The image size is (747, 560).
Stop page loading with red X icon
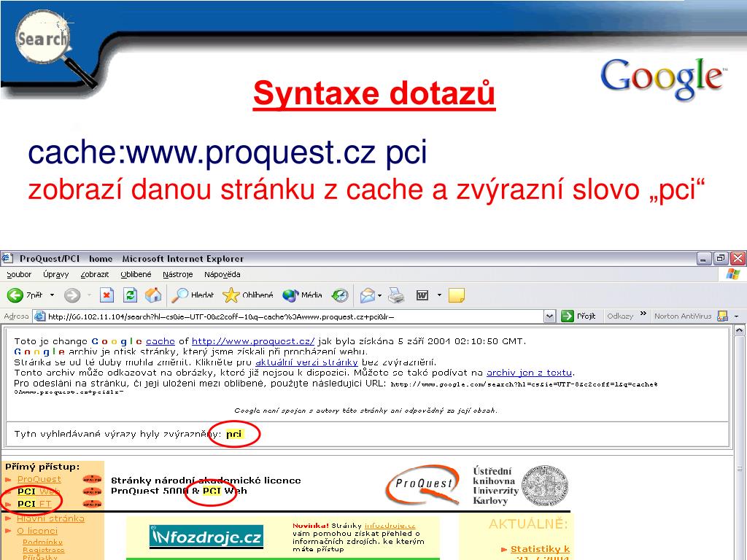point(107,295)
